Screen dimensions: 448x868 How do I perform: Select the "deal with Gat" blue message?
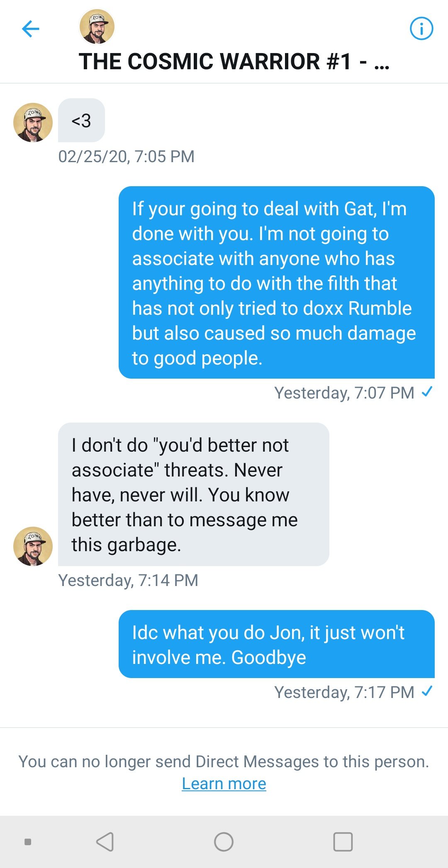(x=277, y=282)
